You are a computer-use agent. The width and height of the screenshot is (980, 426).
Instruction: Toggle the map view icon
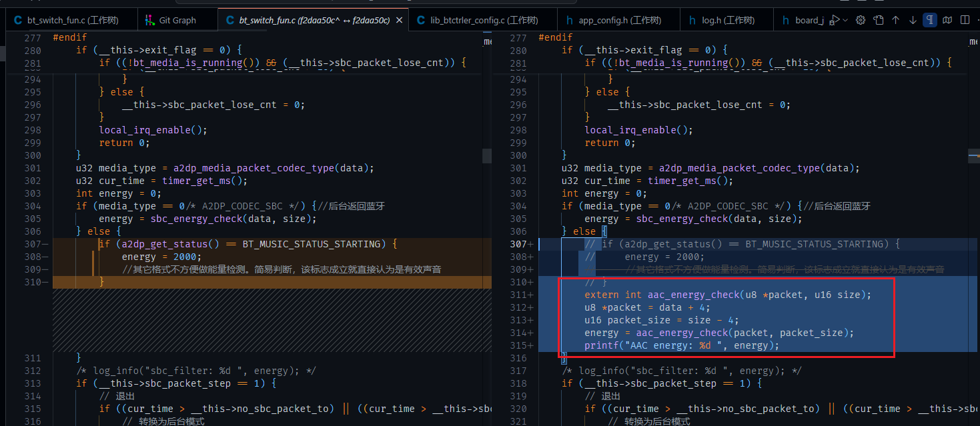point(947,20)
